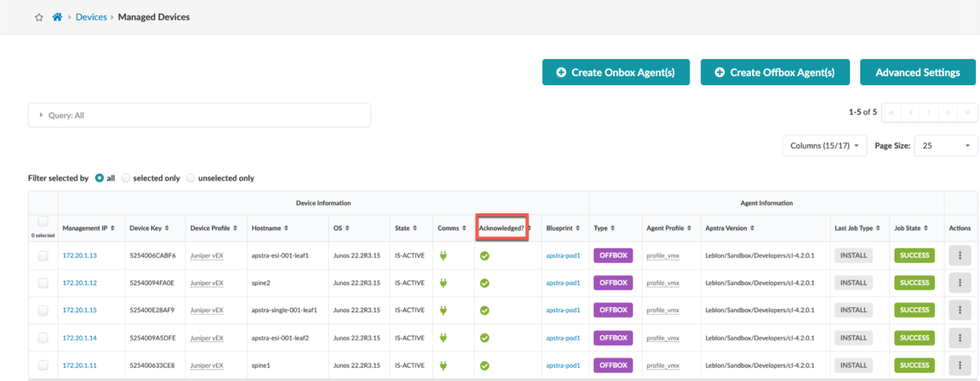This screenshot has height=381, width=980.
Task: Toggle the select-all devices checkbox
Action: pos(43,222)
